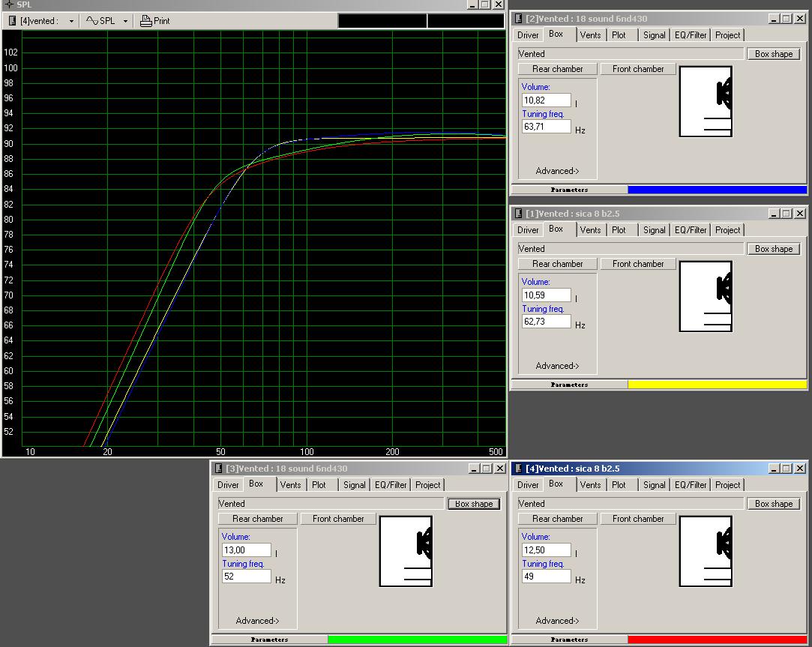This screenshot has height=647, width=812.
Task: Select the Plot tab in window [2]
Action: (619, 35)
